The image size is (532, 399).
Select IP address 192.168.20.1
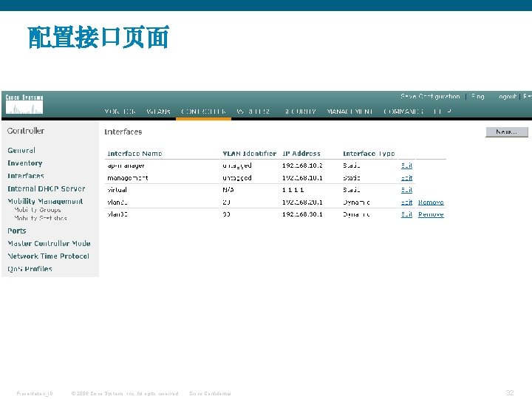302,202
